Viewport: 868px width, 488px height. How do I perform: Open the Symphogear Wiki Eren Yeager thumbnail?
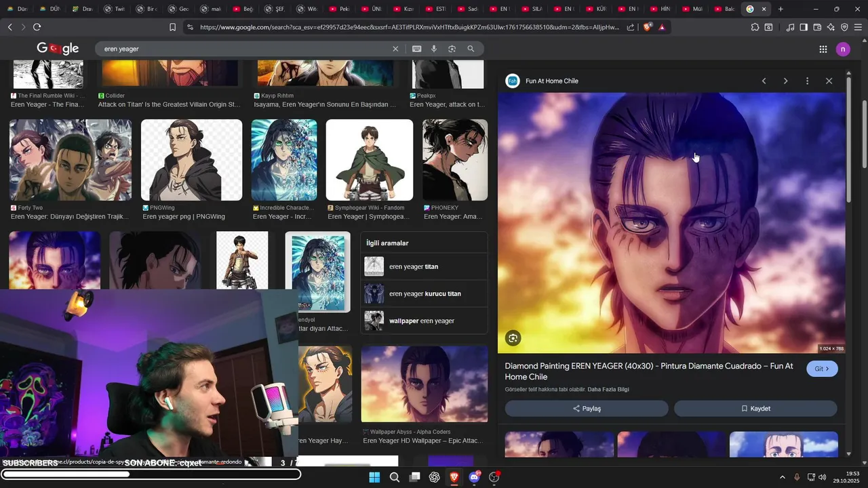pyautogui.click(x=370, y=160)
